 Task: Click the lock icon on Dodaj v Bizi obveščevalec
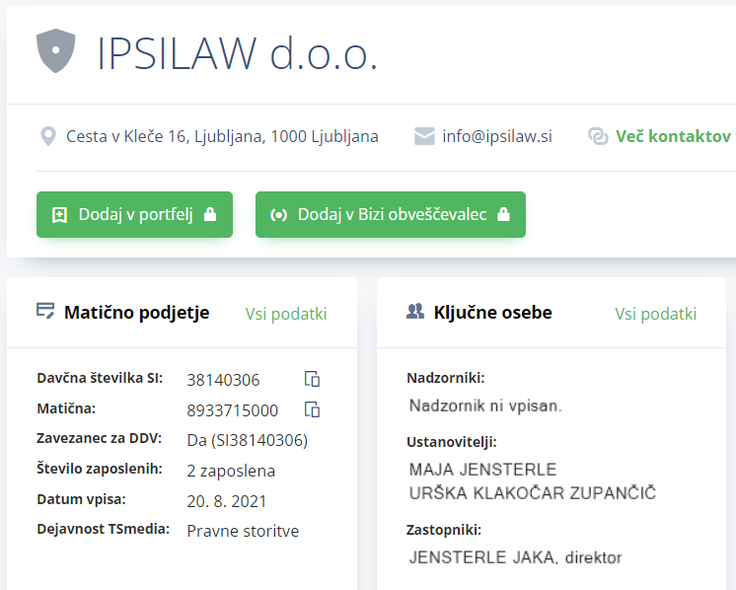pos(504,215)
